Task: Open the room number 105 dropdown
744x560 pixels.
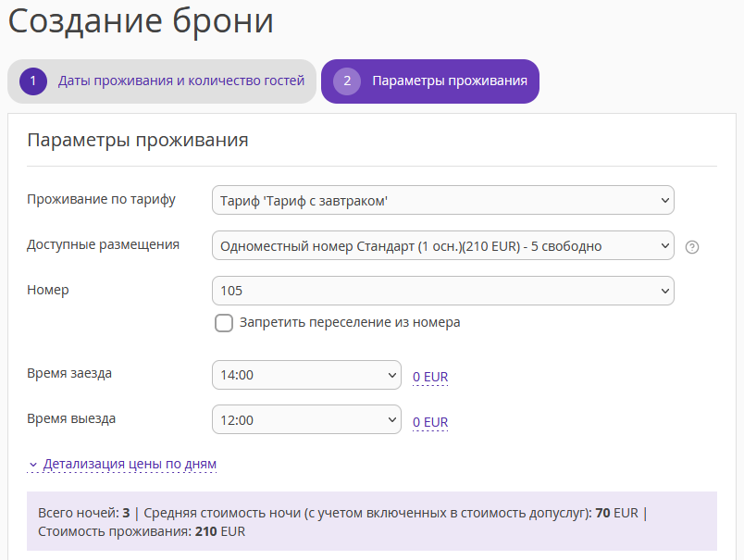Action: [442, 291]
